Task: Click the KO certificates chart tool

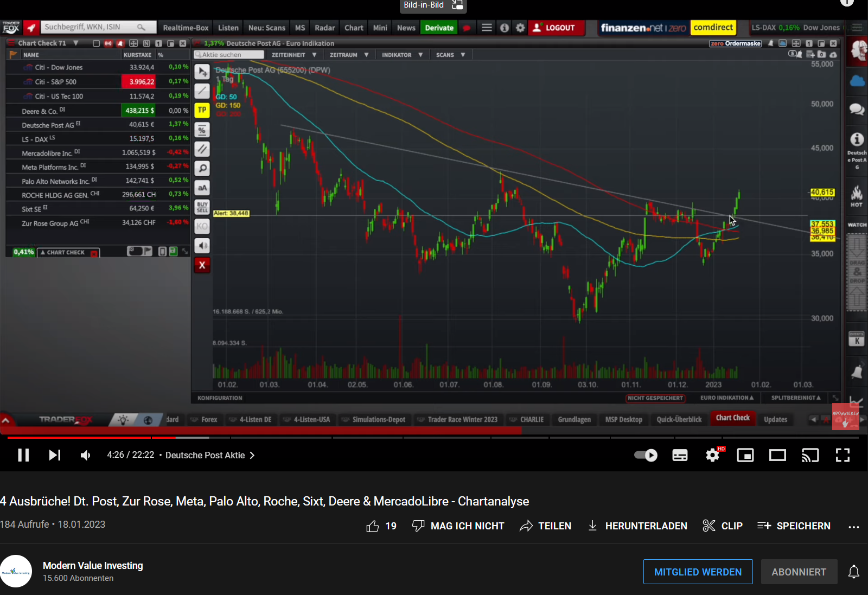Action: 202,226
